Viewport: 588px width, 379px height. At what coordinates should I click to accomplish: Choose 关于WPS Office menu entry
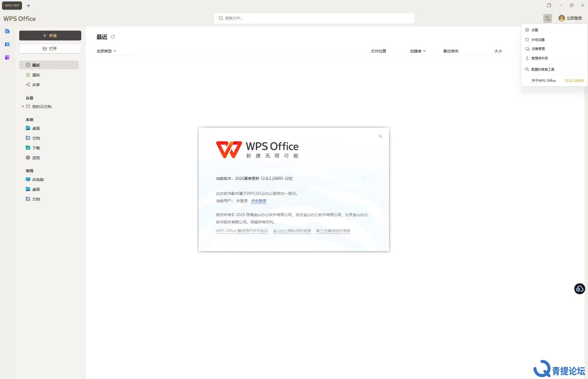coord(554,81)
